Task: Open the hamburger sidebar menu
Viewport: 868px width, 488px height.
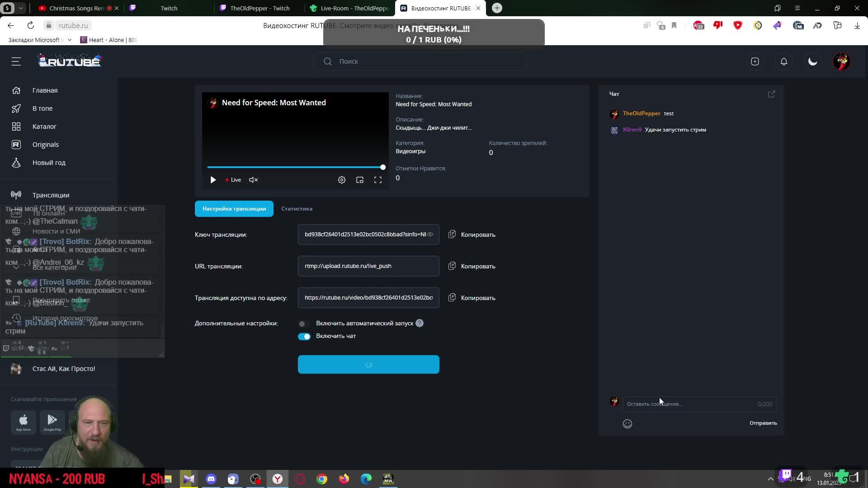Action: [16, 61]
